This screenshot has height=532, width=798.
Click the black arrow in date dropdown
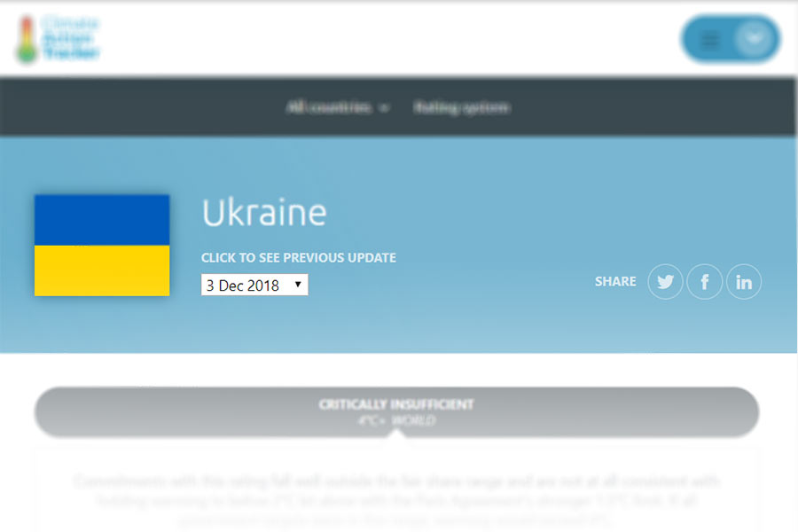298,285
